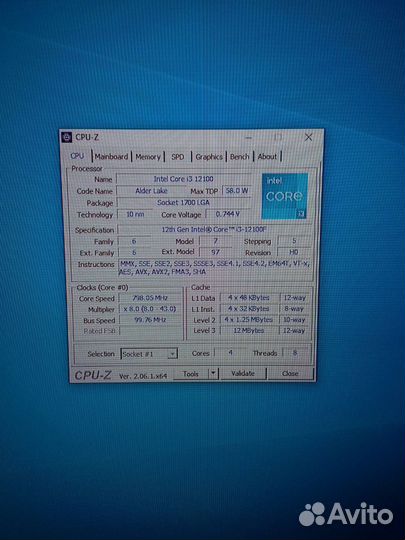Go to the Bench tab
This screenshot has height=540, width=405.
click(240, 157)
